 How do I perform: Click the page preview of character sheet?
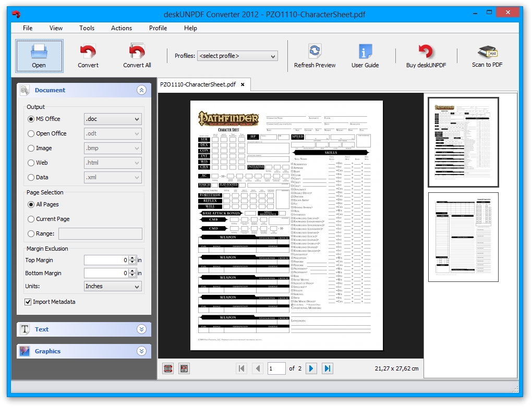[286, 225]
